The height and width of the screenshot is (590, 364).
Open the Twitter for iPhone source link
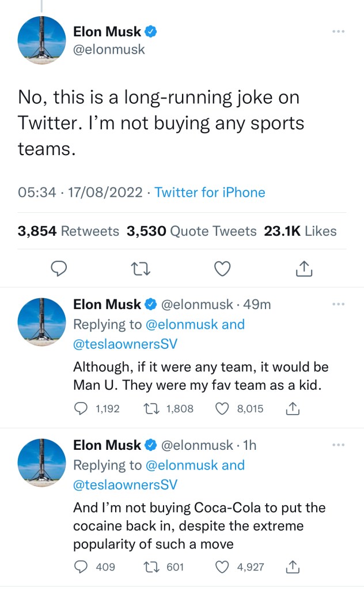tap(210, 192)
